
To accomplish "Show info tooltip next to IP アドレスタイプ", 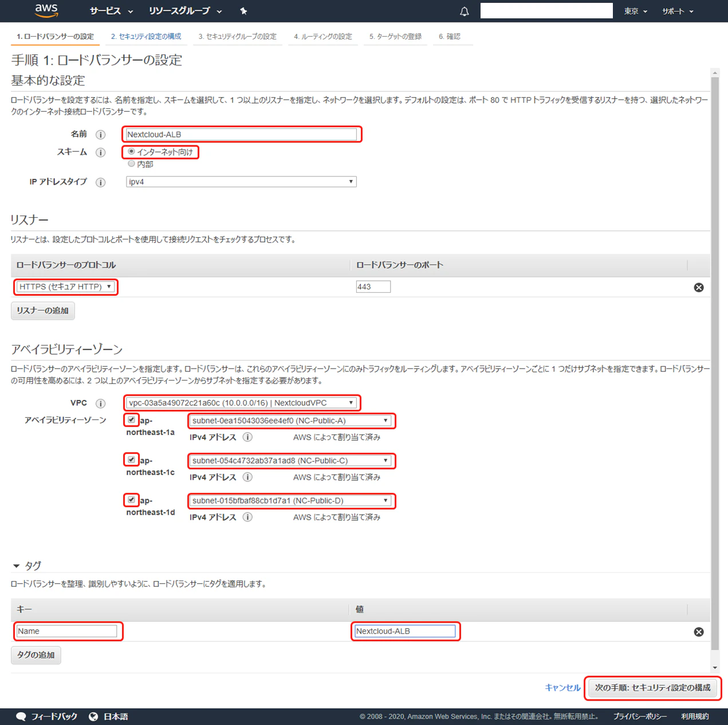I will coord(100,182).
